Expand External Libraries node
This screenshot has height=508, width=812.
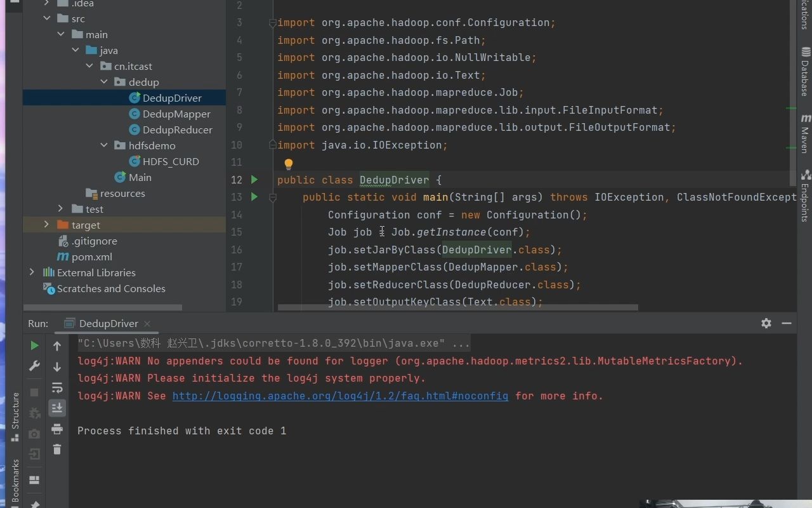pyautogui.click(x=32, y=272)
